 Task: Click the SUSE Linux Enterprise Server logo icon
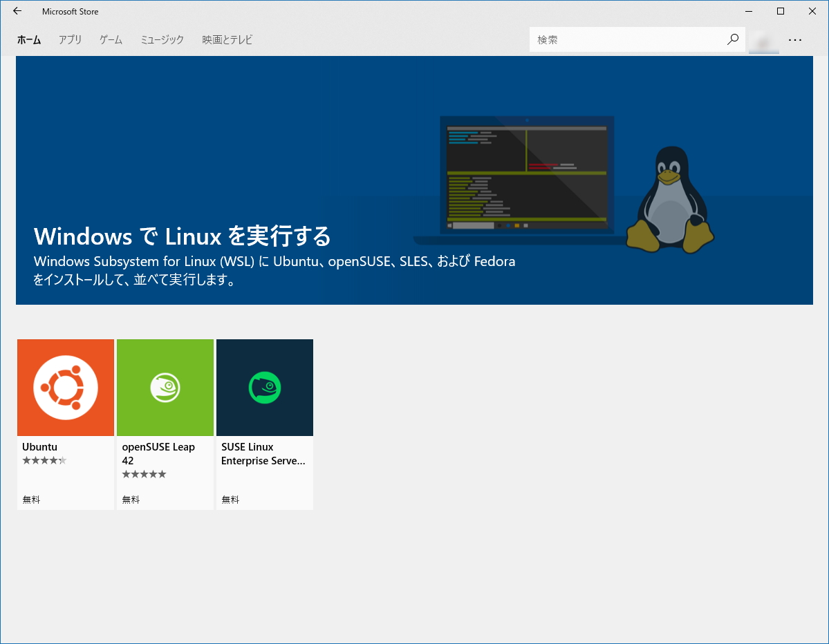(264, 387)
